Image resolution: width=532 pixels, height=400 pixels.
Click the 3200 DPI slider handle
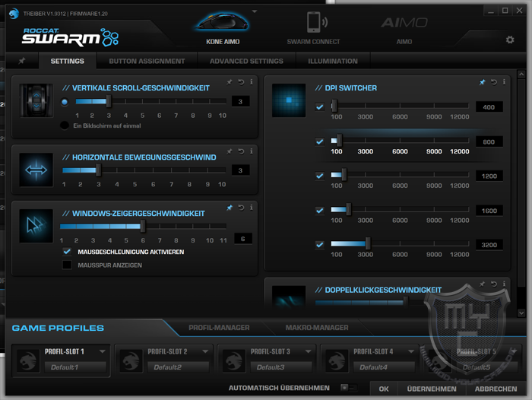click(x=368, y=243)
